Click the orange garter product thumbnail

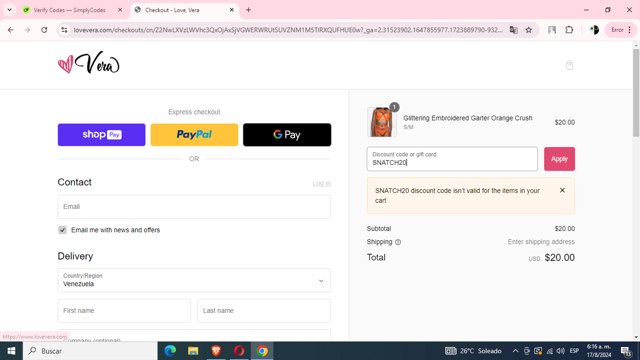click(382, 122)
